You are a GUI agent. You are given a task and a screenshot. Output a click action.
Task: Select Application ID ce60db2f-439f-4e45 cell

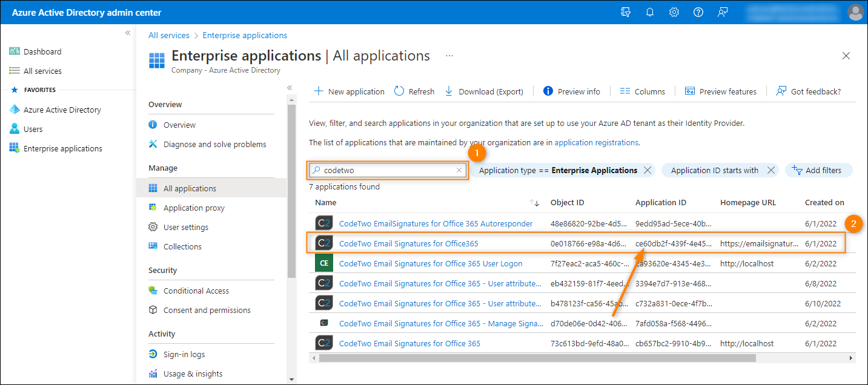(x=674, y=243)
